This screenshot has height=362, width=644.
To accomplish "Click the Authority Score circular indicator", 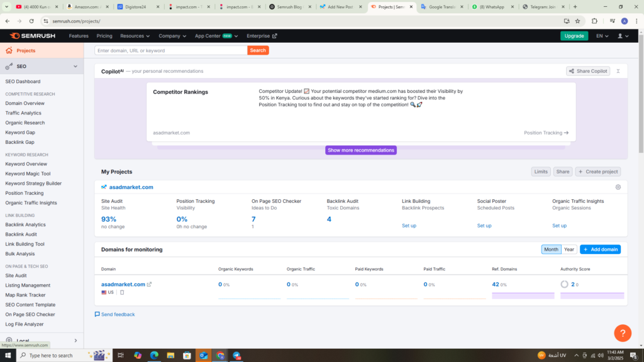I will [x=564, y=284].
